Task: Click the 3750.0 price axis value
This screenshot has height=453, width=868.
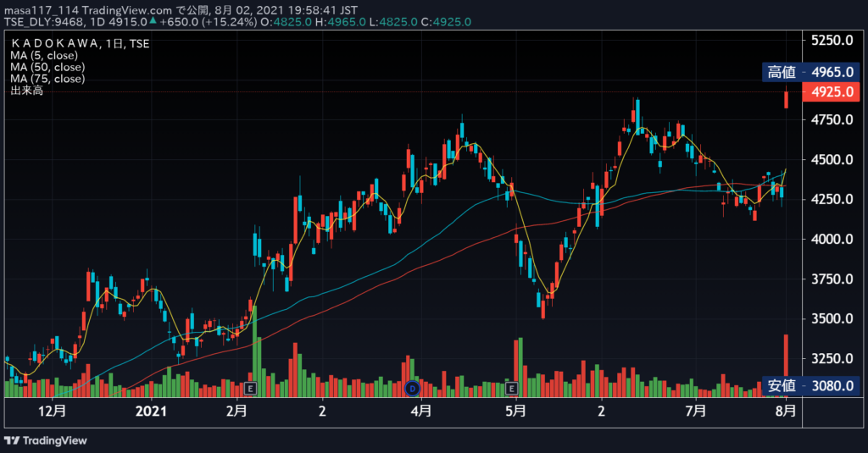Action: click(x=832, y=279)
